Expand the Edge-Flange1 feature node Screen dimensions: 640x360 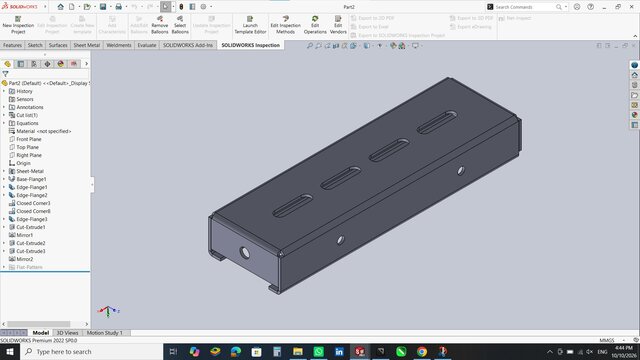[4, 187]
